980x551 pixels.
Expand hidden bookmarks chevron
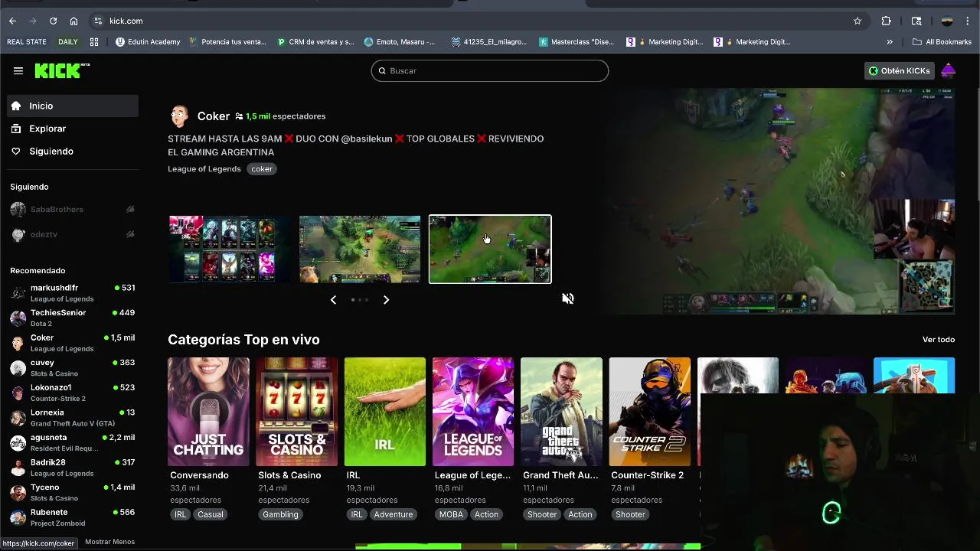pos(890,42)
